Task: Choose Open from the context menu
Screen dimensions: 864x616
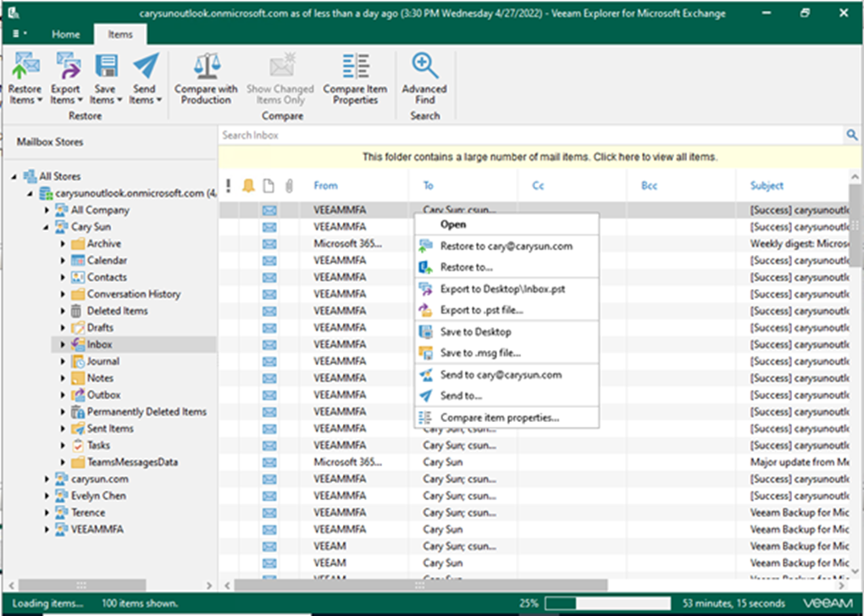Action: click(507, 225)
